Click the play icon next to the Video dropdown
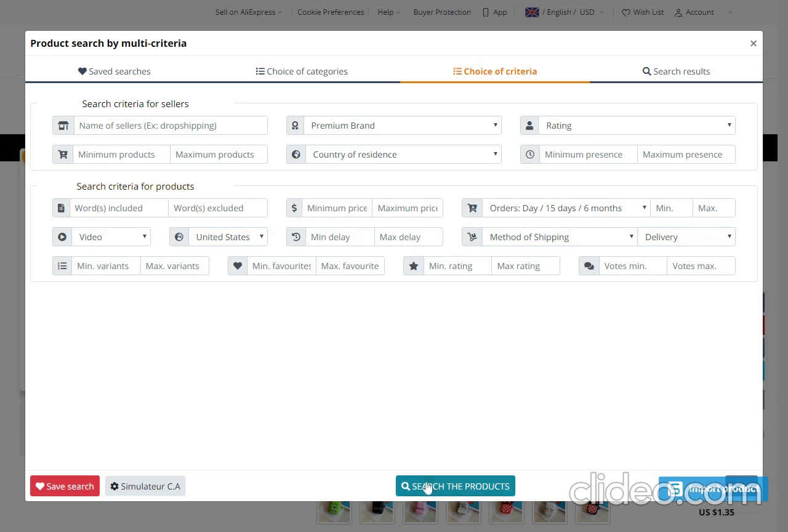788x532 pixels. coord(62,236)
